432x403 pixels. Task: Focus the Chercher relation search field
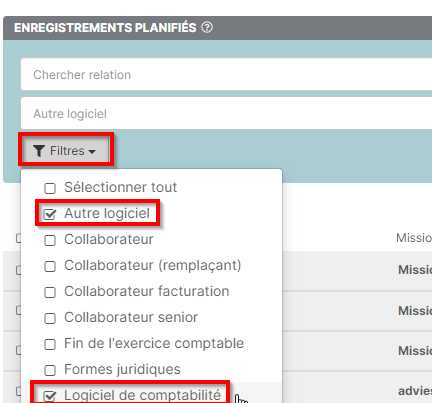pos(226,74)
